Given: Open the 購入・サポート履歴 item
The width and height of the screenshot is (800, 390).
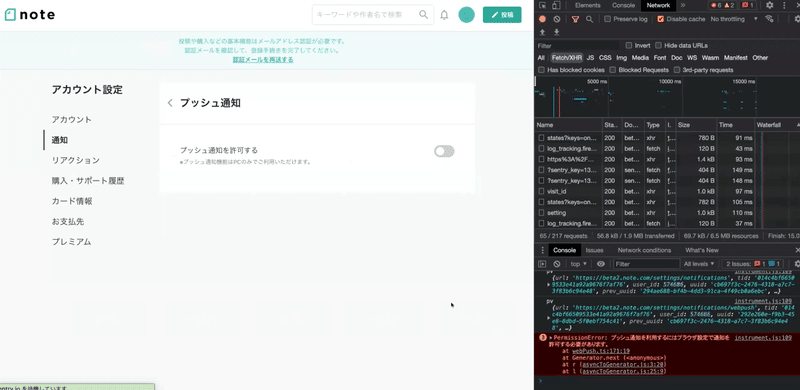Looking at the screenshot, I should click(x=88, y=181).
